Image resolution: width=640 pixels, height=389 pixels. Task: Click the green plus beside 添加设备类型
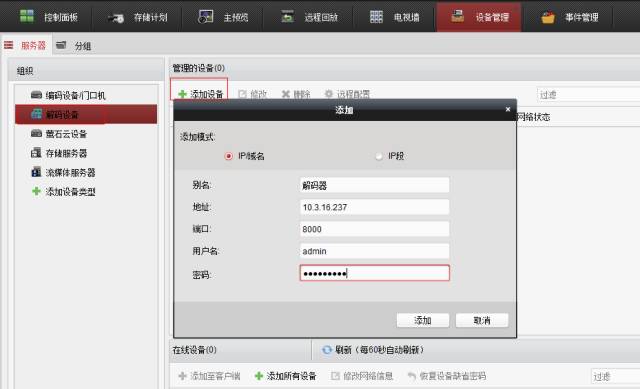(x=36, y=191)
